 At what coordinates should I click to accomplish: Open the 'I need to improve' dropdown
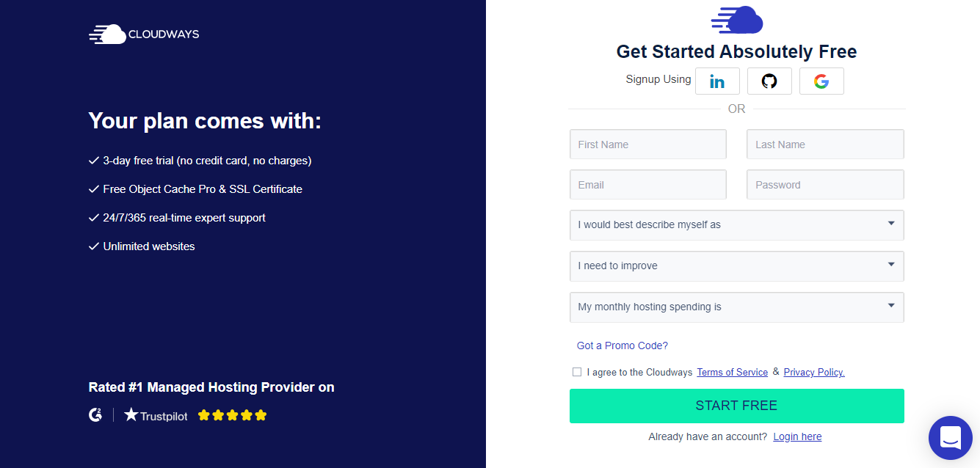736,266
